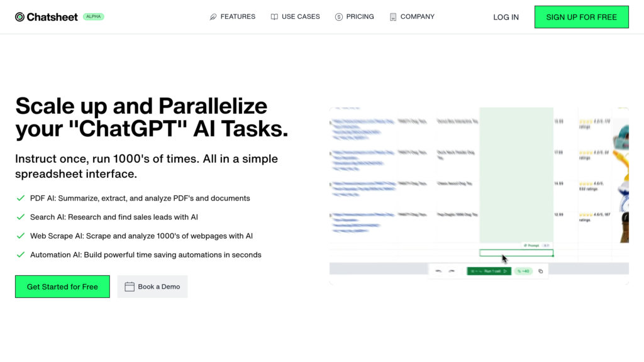Select the undo arrow in the spreadsheet toolbar

[439, 270]
